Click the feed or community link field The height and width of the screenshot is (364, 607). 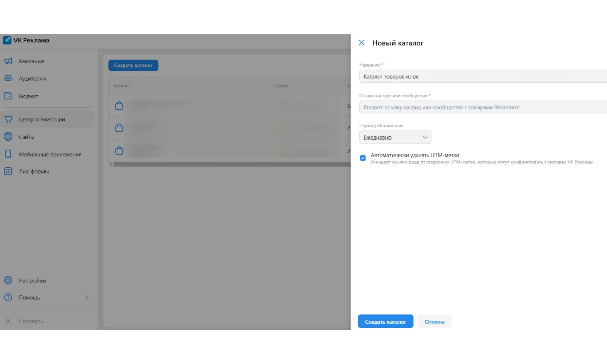[x=483, y=107]
